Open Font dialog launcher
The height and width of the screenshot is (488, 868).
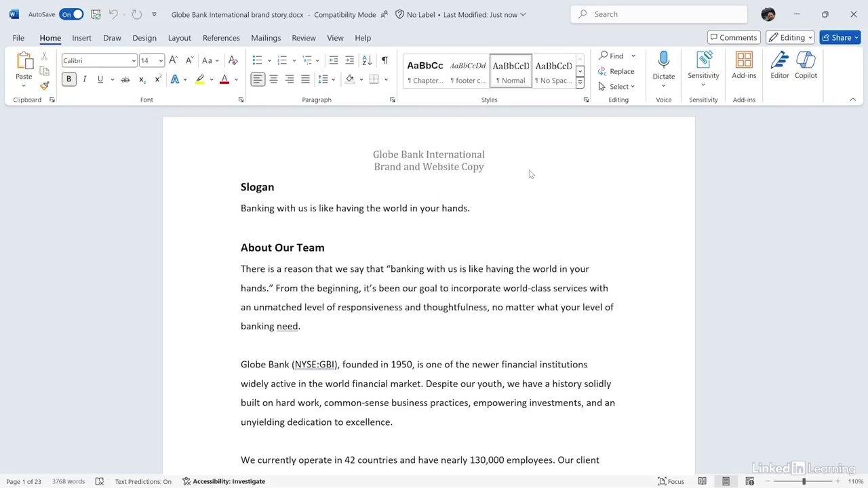(x=241, y=100)
